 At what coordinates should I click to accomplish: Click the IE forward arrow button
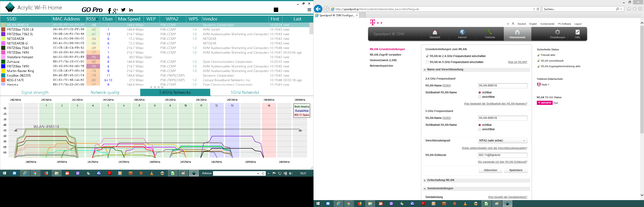(326, 9)
